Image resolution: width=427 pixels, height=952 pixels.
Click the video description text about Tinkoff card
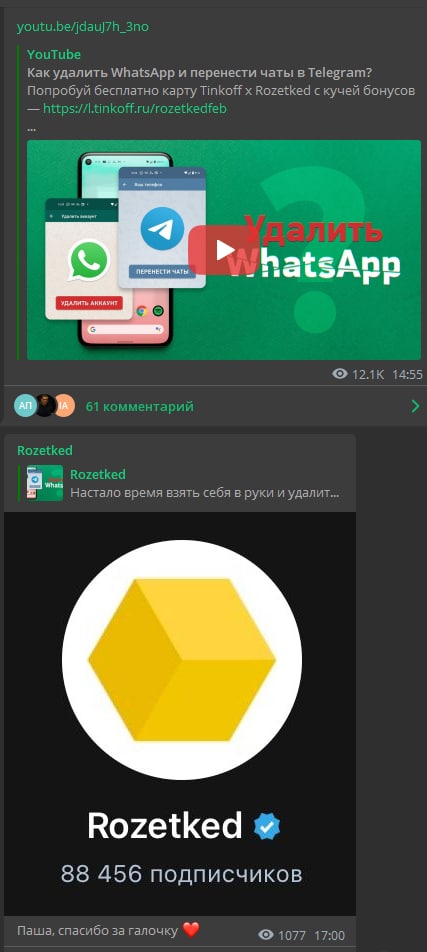[x=221, y=91]
